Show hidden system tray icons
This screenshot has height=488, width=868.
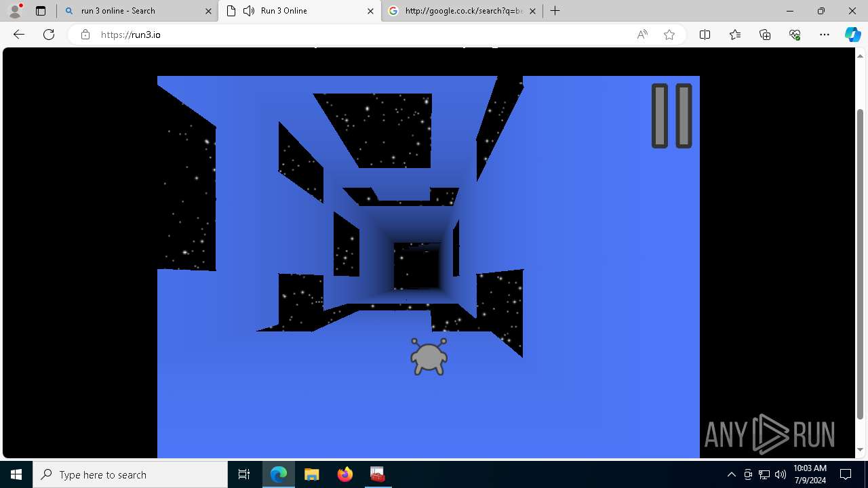coord(731,474)
